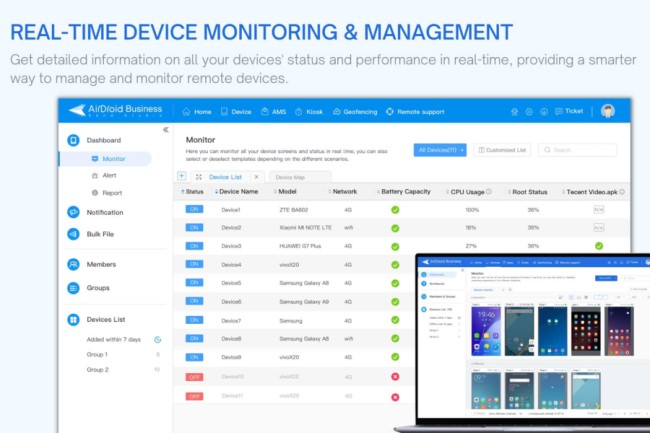Click the HUAWEI G7 Plus model cell
Viewport: 650px width, 433px height.
300,246
